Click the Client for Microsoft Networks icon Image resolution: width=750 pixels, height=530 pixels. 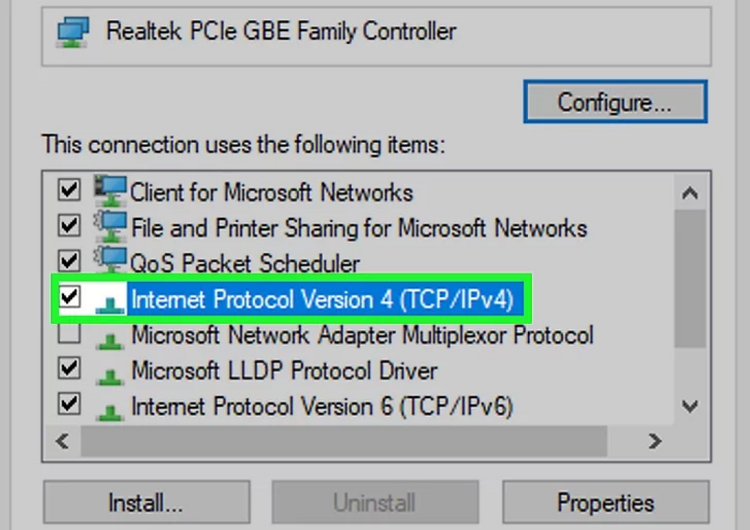click(x=111, y=190)
